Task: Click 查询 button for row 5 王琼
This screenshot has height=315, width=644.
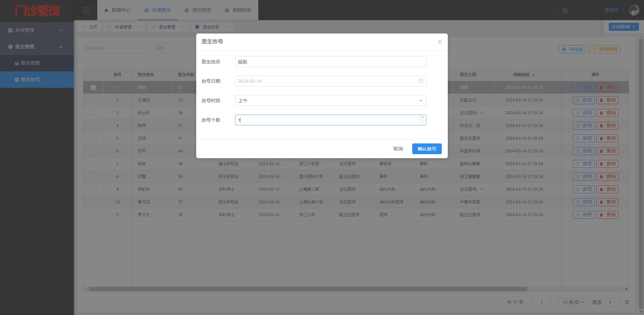Action: tap(607, 138)
